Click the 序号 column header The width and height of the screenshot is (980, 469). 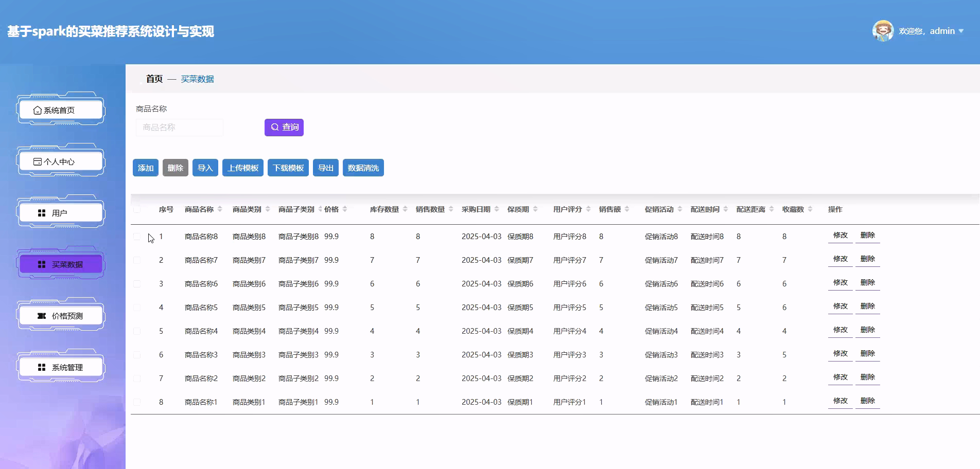166,209
